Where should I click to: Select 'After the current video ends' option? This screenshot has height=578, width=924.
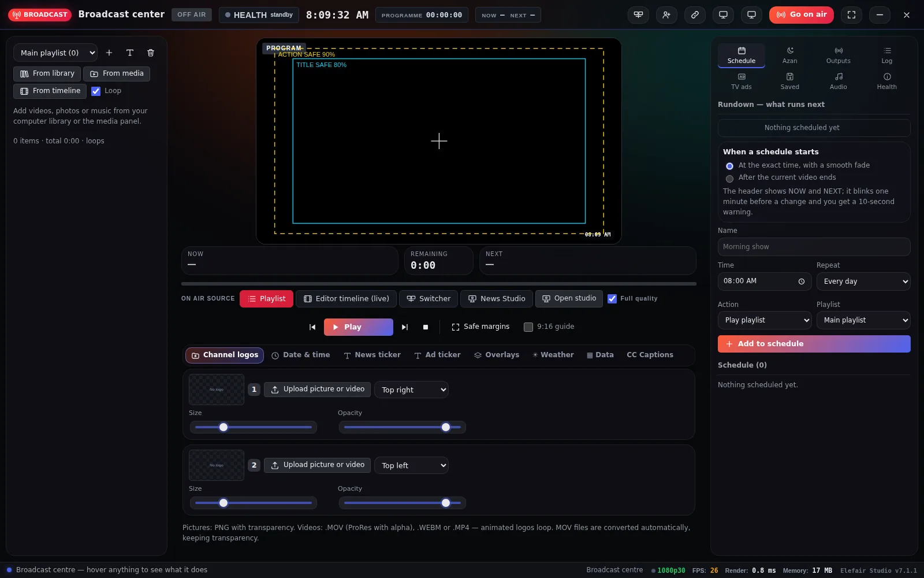[729, 179]
